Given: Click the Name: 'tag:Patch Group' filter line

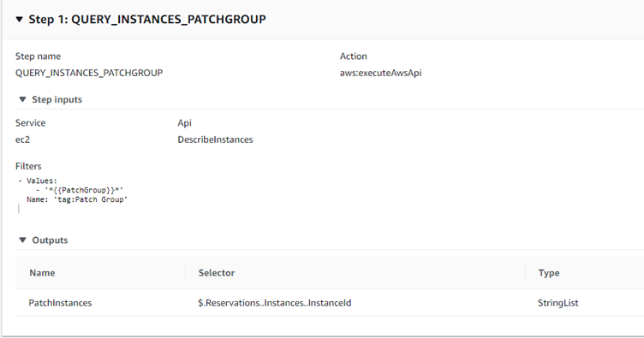Looking at the screenshot, I should (77, 199).
